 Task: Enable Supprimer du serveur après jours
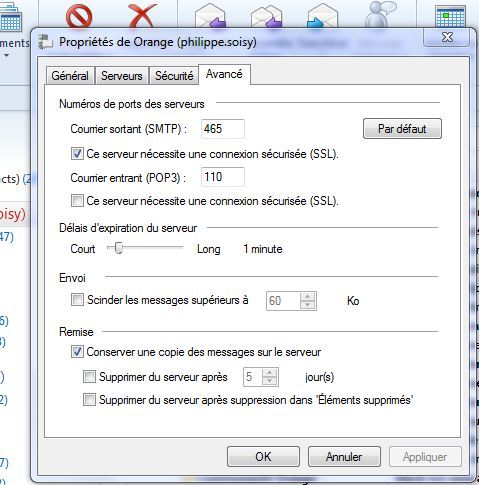[x=89, y=377]
